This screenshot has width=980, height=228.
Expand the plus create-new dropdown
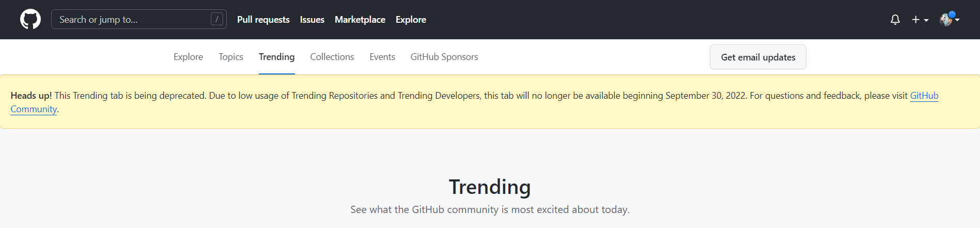[x=920, y=20]
